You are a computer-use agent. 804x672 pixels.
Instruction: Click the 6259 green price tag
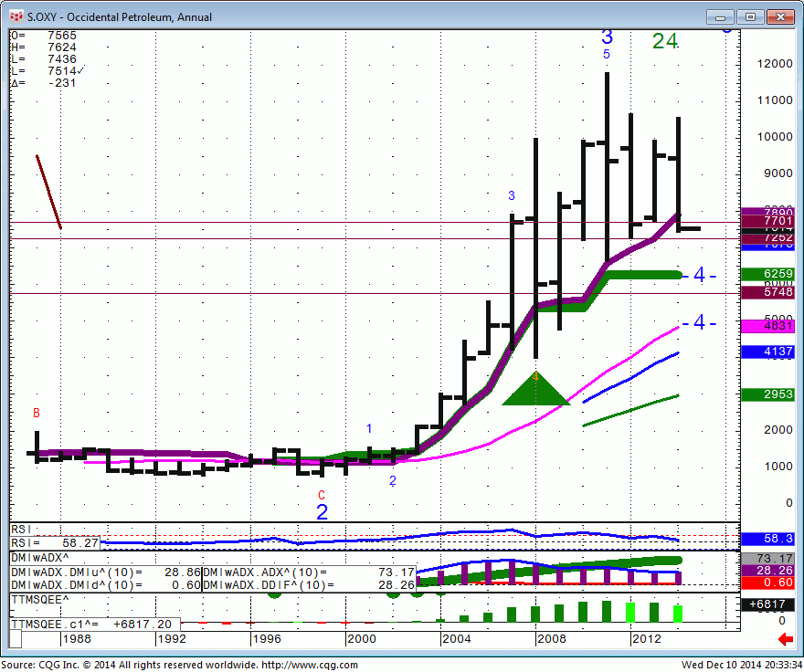click(767, 274)
